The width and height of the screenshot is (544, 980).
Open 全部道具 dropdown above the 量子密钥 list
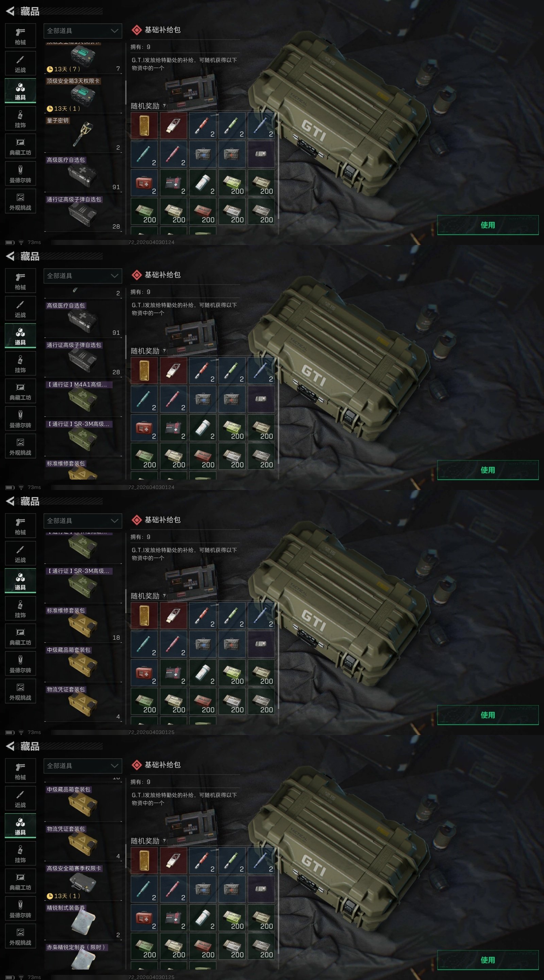pyautogui.click(x=83, y=31)
